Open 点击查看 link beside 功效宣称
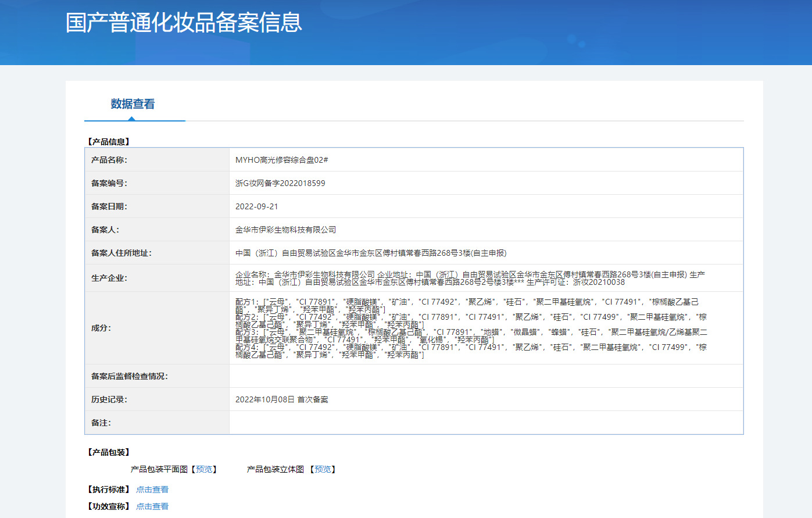 point(152,506)
